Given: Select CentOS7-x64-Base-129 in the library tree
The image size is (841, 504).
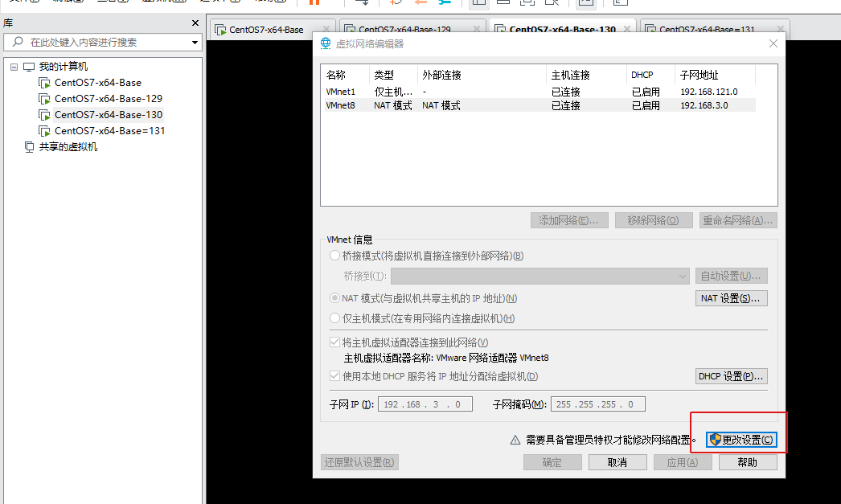Looking at the screenshot, I should point(109,99).
